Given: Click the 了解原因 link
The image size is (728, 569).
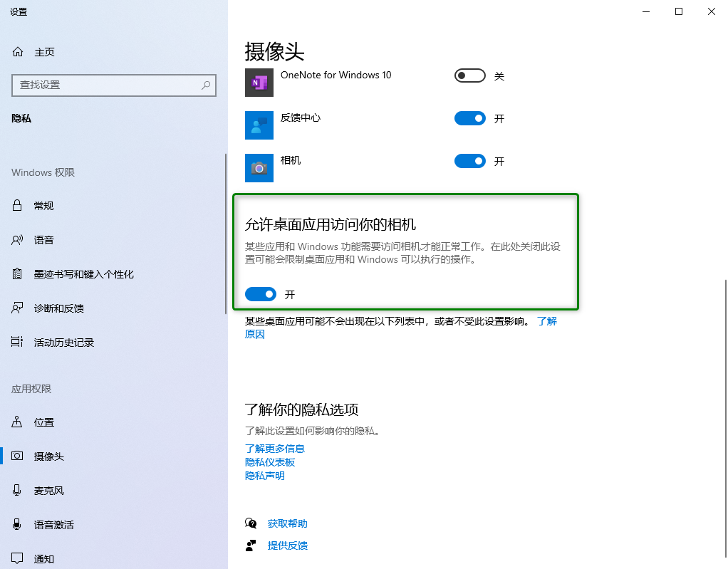Looking at the screenshot, I should 547,321.
